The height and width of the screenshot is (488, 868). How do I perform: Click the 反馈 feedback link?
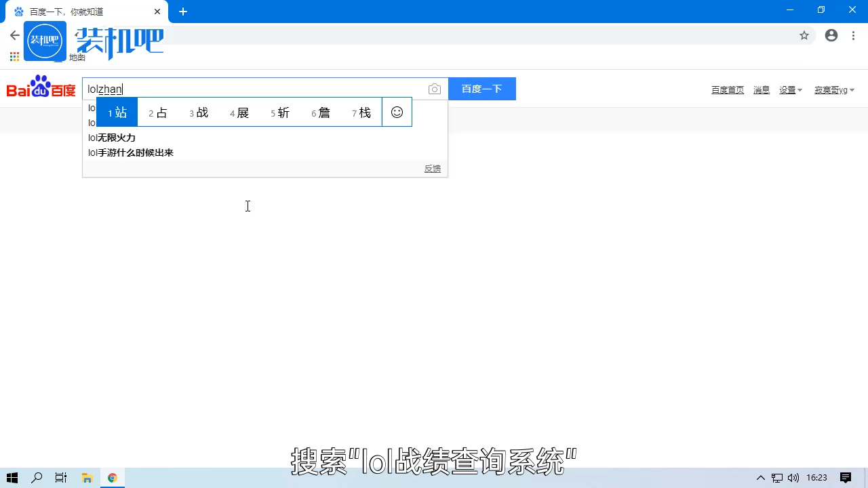point(432,169)
